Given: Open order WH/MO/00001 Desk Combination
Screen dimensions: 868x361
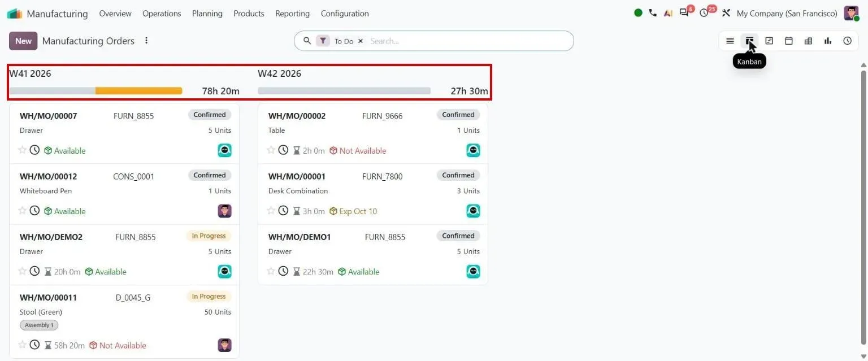Looking at the screenshot, I should click(373, 194).
